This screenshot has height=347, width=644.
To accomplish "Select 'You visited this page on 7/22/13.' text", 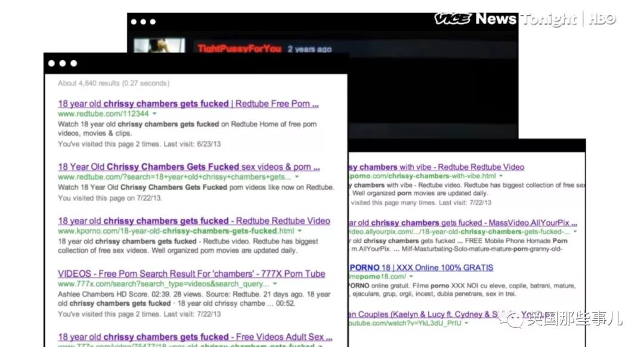I will (110, 198).
